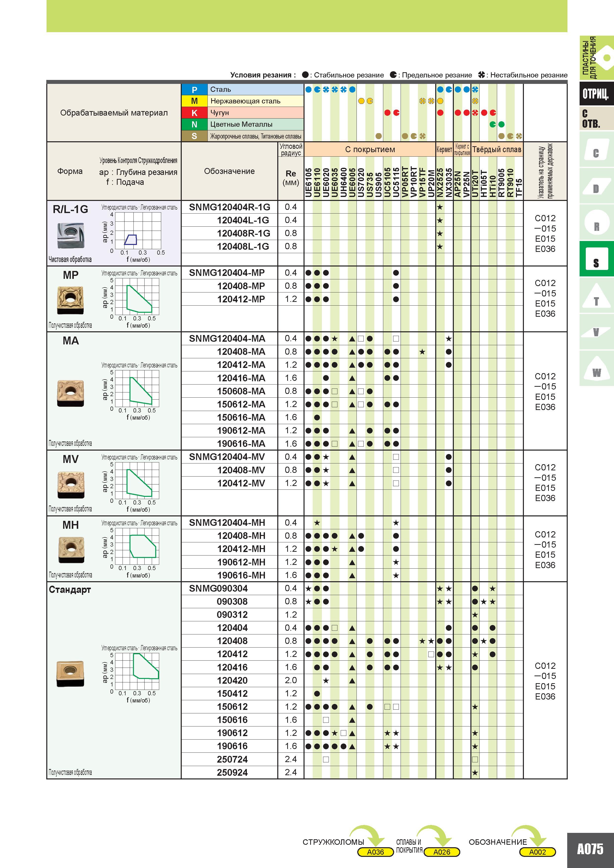Viewport: 614px width, 868px height.
Task: Click the A075 page number
Action: click(x=590, y=849)
